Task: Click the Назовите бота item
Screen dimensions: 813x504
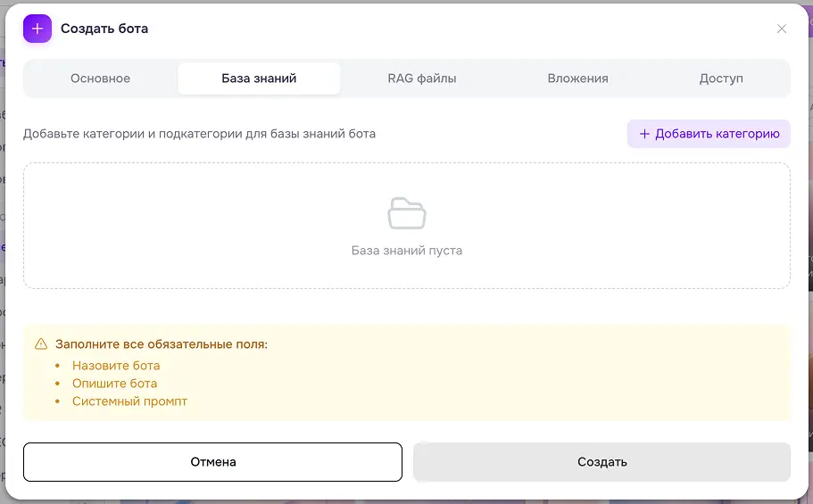Action: (x=116, y=366)
